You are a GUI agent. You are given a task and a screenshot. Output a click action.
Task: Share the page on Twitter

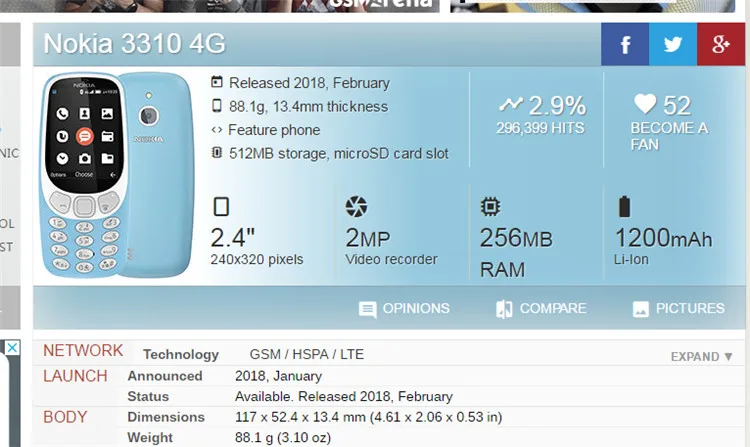pos(673,44)
